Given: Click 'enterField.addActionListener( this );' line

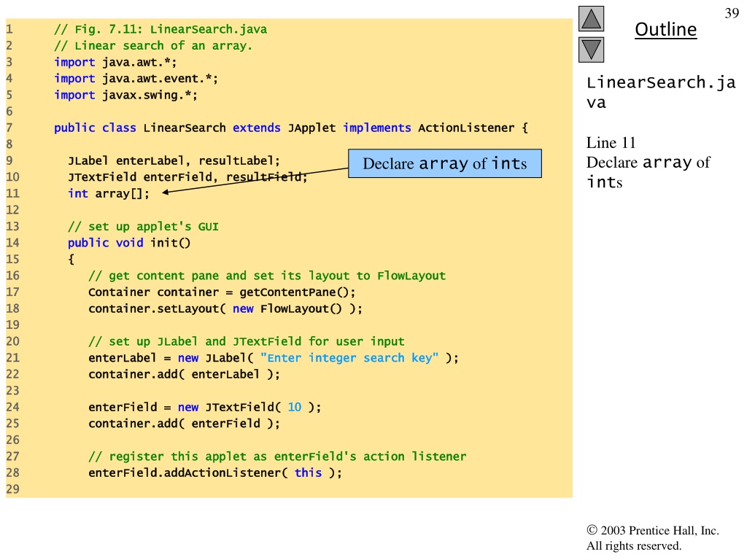Looking at the screenshot, I should [x=215, y=472].
